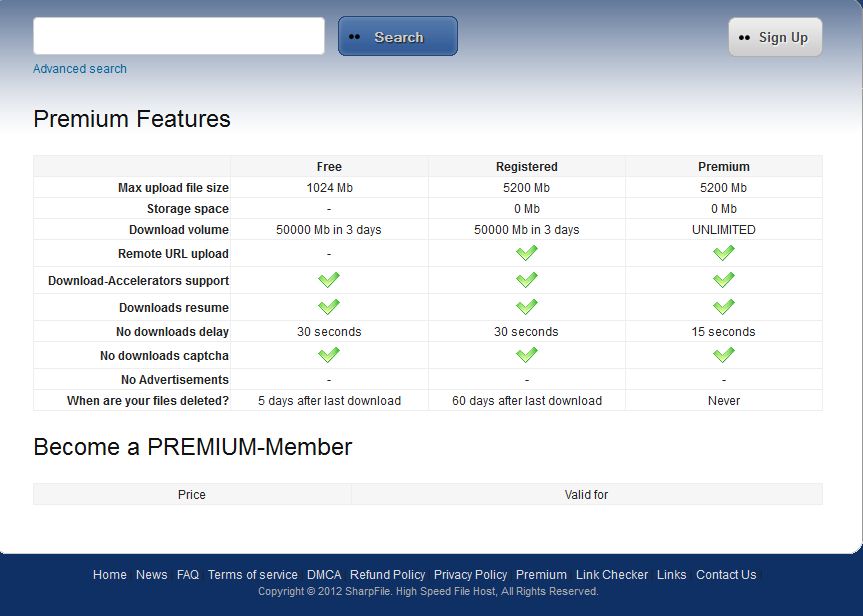Open the Link Checker page
The height and width of the screenshot is (616, 863).
612,575
